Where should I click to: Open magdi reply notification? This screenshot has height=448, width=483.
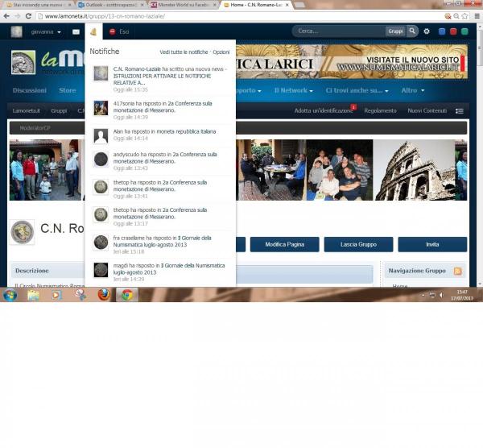[x=160, y=272]
